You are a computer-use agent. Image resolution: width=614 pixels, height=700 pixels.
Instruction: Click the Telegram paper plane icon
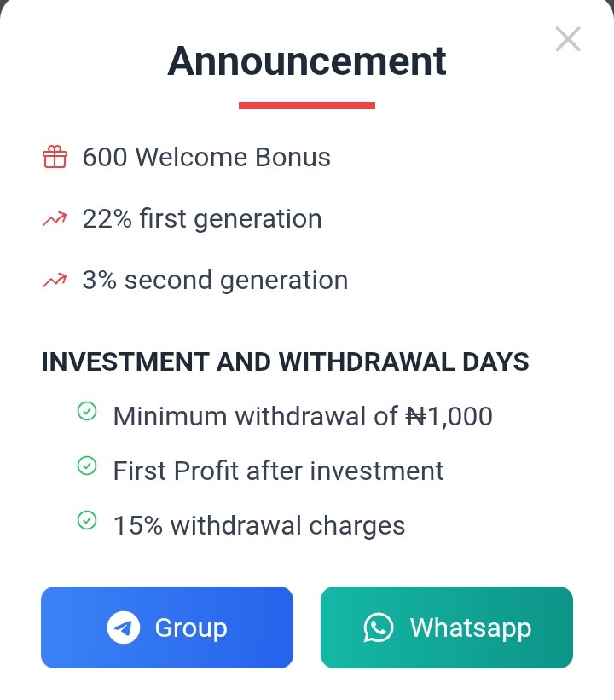click(124, 628)
